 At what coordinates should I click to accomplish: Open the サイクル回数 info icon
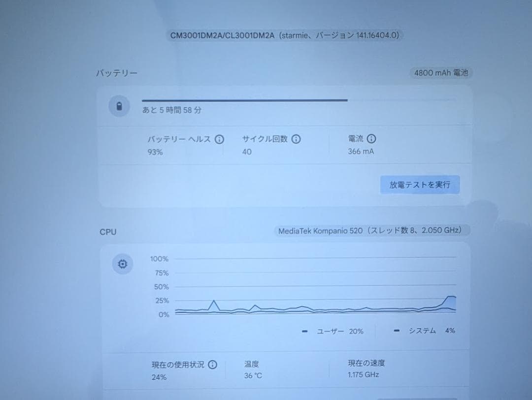(x=296, y=139)
